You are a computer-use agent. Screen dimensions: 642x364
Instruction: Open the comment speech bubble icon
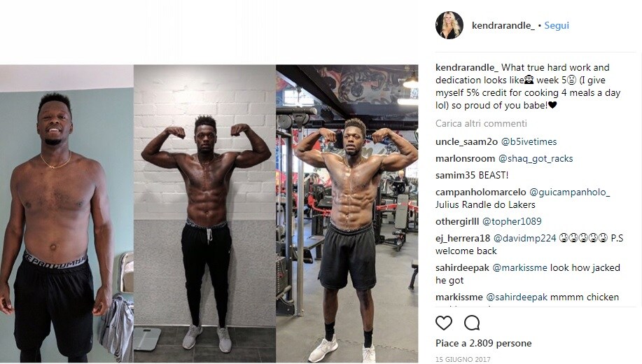click(x=472, y=323)
